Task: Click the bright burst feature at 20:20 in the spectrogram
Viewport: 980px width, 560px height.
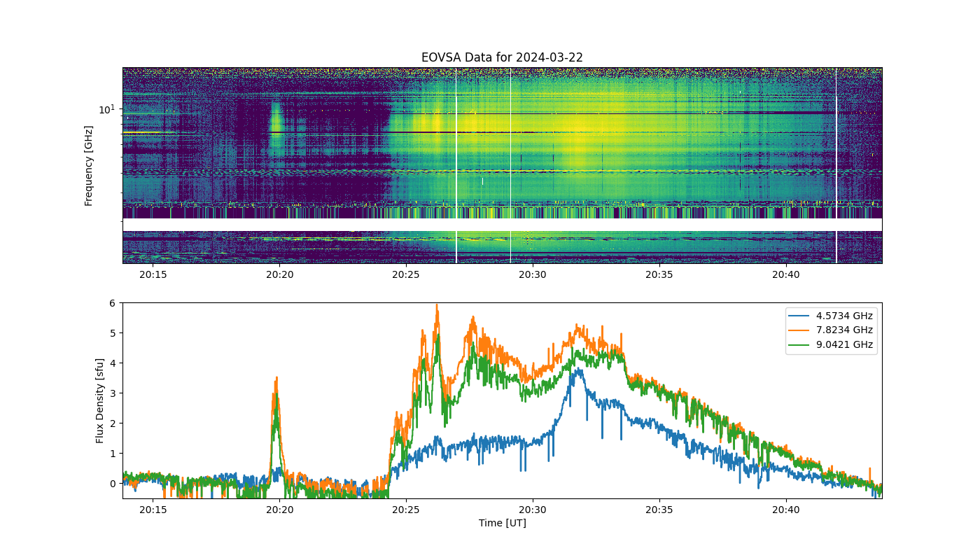Action: point(275,120)
